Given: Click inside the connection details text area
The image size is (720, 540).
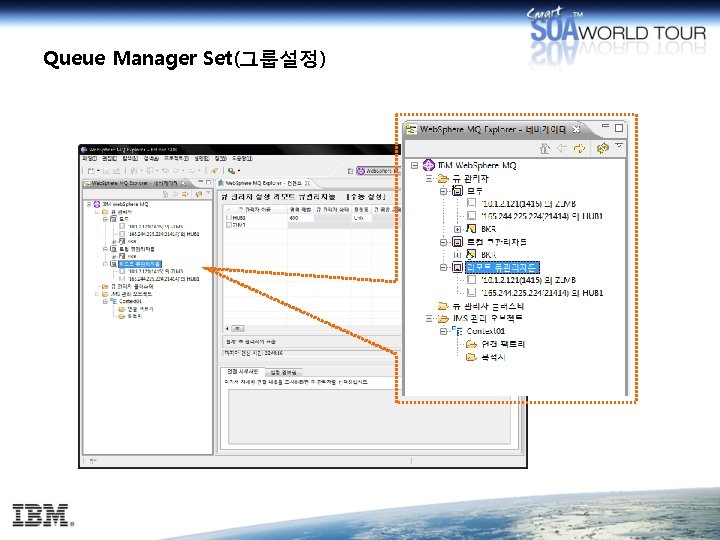Looking at the screenshot, I should pyautogui.click(x=370, y=417).
